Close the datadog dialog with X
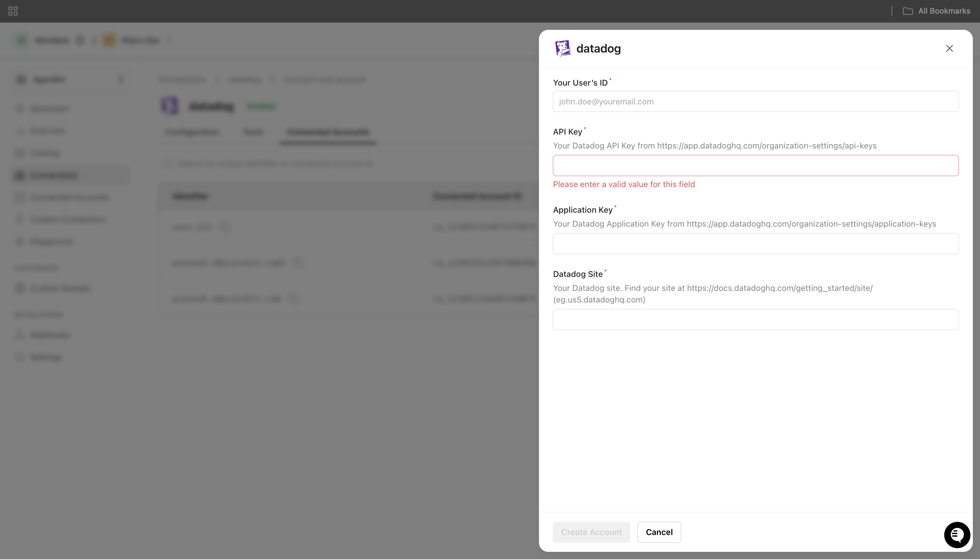The image size is (980, 559). (949, 48)
